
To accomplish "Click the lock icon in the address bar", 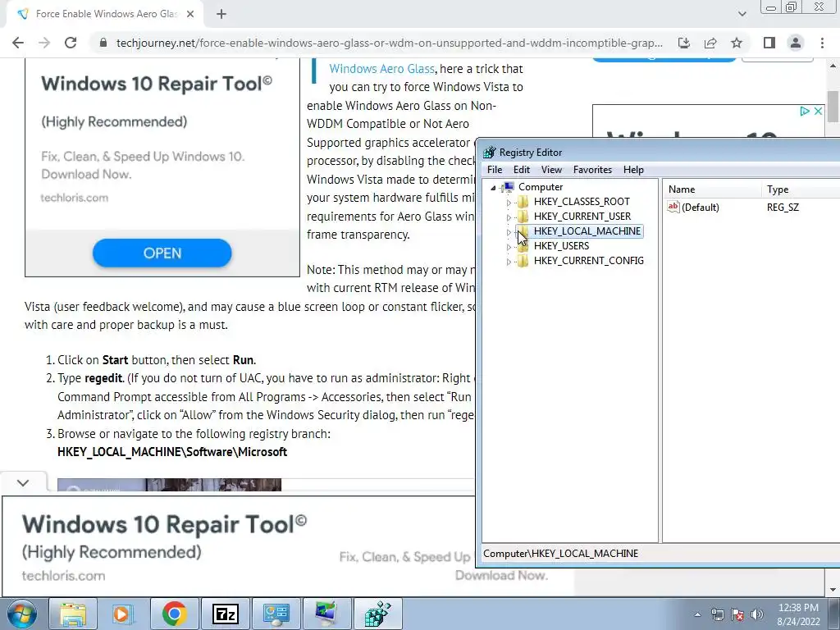I will [103, 43].
